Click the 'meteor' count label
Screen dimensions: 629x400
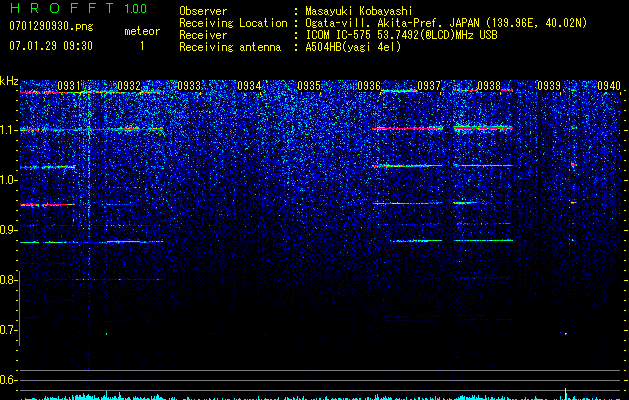click(142, 31)
